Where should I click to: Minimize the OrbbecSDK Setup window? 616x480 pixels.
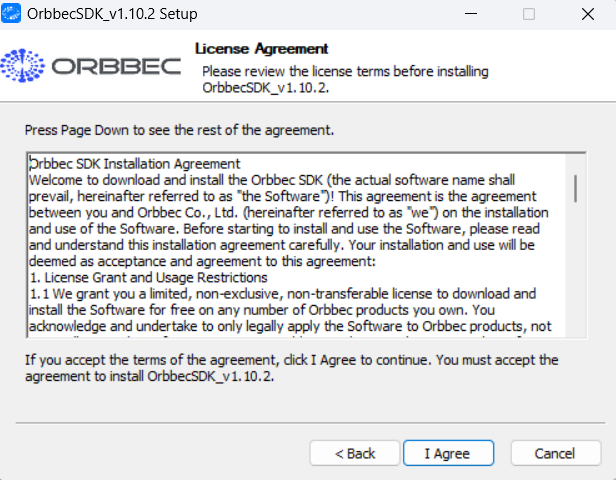point(471,15)
